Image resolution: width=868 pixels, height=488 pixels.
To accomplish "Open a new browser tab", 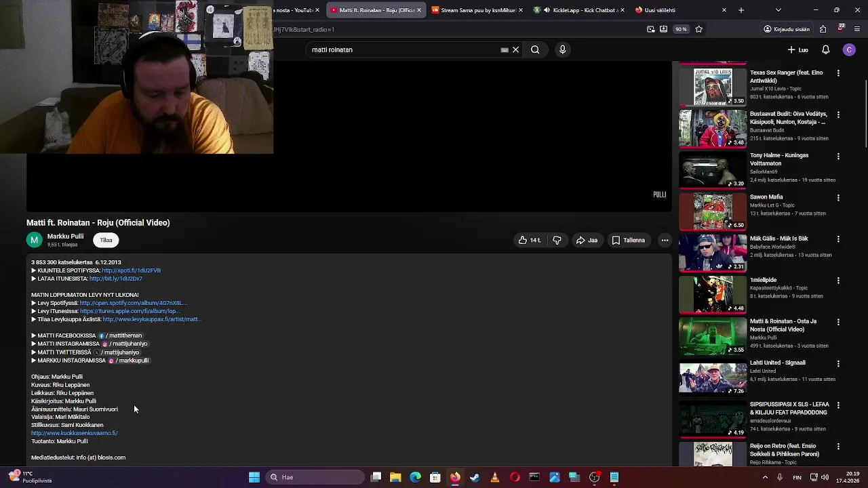I will point(741,10).
